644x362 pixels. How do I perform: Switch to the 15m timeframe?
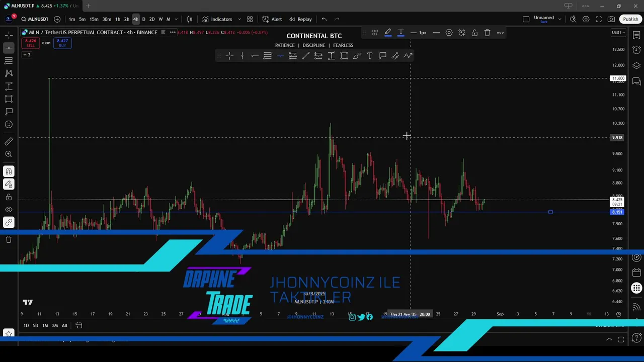point(94,19)
